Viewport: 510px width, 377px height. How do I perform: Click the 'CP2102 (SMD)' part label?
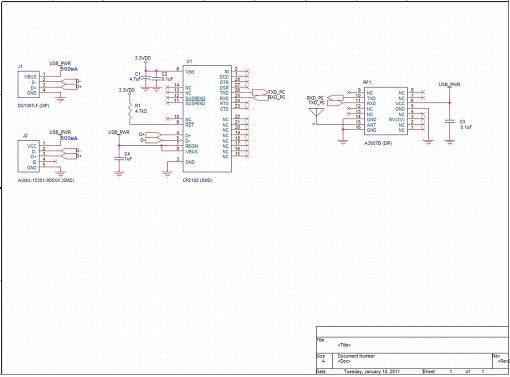(197, 180)
